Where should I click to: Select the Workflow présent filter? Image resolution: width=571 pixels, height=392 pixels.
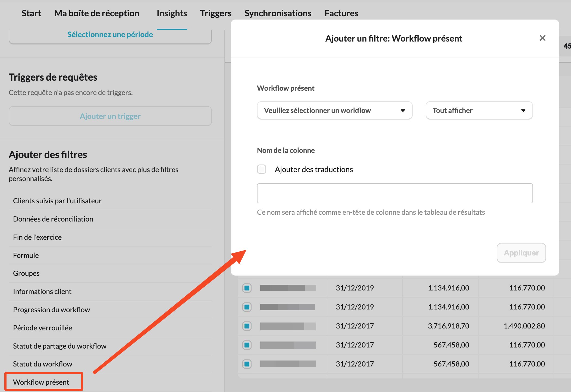tap(41, 382)
